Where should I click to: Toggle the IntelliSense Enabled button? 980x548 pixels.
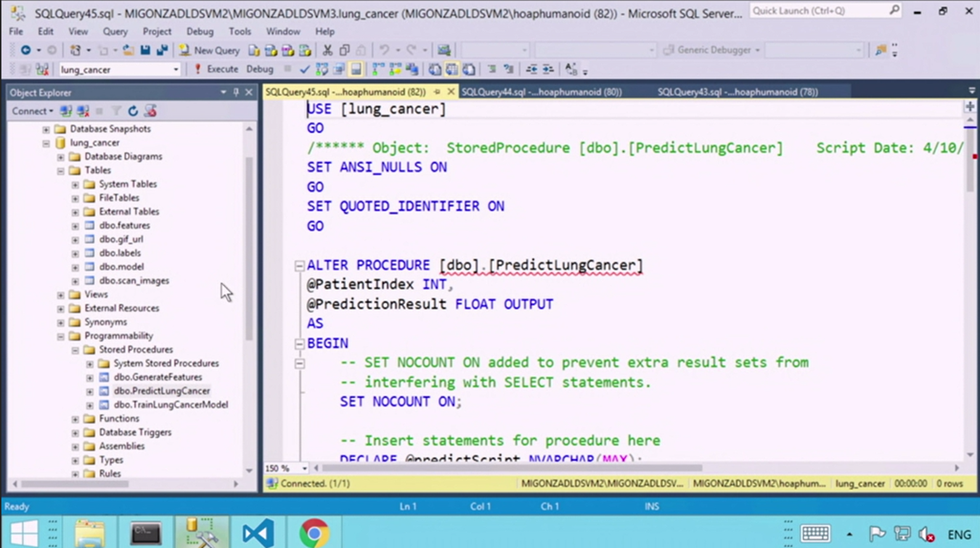click(x=356, y=70)
